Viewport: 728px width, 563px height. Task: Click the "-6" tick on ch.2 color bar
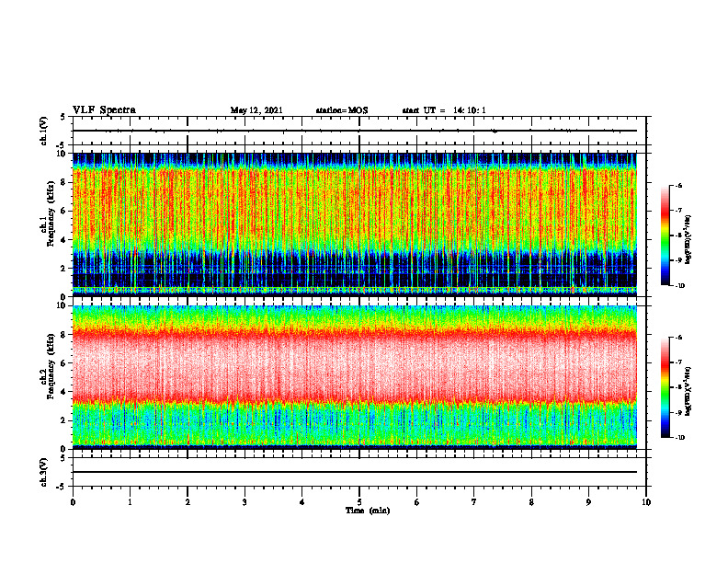pyautogui.click(x=678, y=338)
